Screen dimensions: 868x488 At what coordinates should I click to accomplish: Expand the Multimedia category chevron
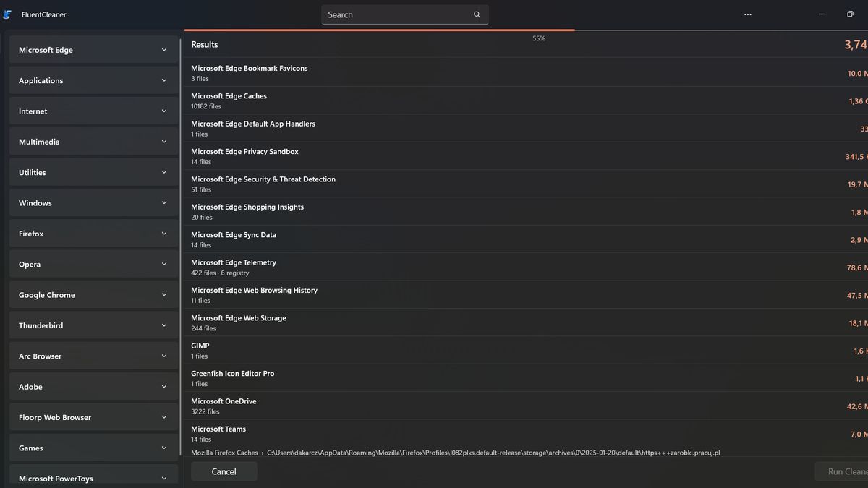(164, 142)
